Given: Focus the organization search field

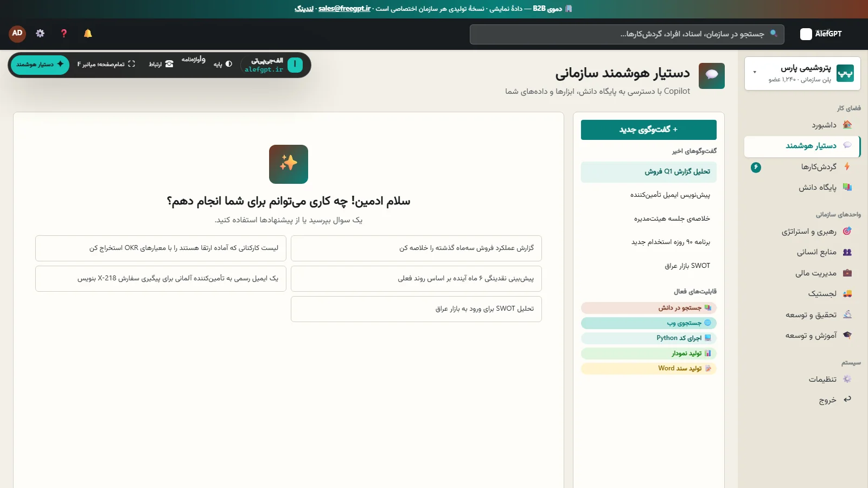Looking at the screenshot, I should click(x=627, y=34).
